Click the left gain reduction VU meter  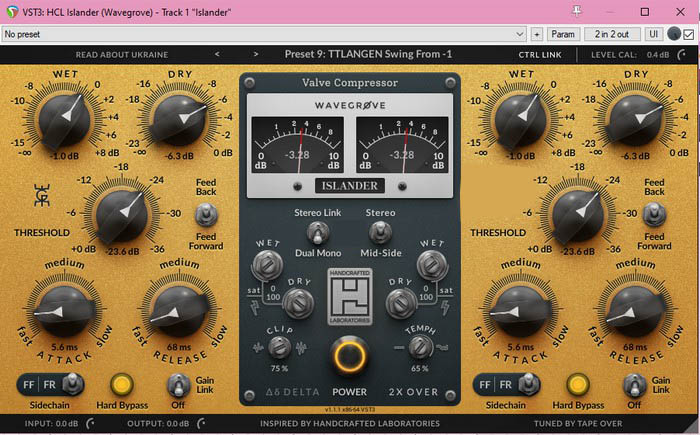(x=298, y=145)
